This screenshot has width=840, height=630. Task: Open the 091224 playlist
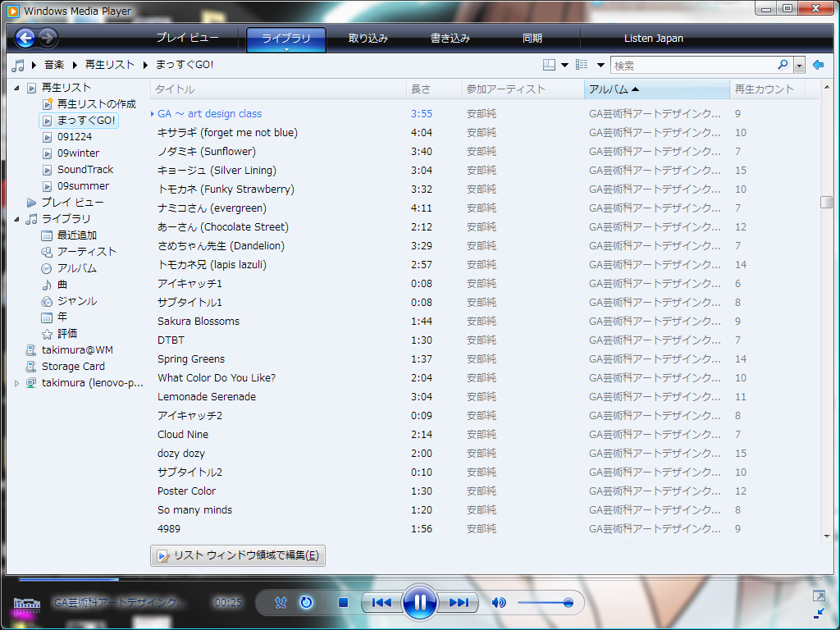click(75, 137)
